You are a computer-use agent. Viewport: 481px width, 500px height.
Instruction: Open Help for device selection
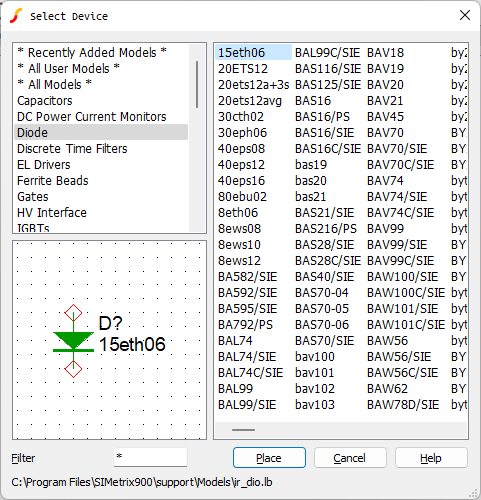click(x=431, y=458)
